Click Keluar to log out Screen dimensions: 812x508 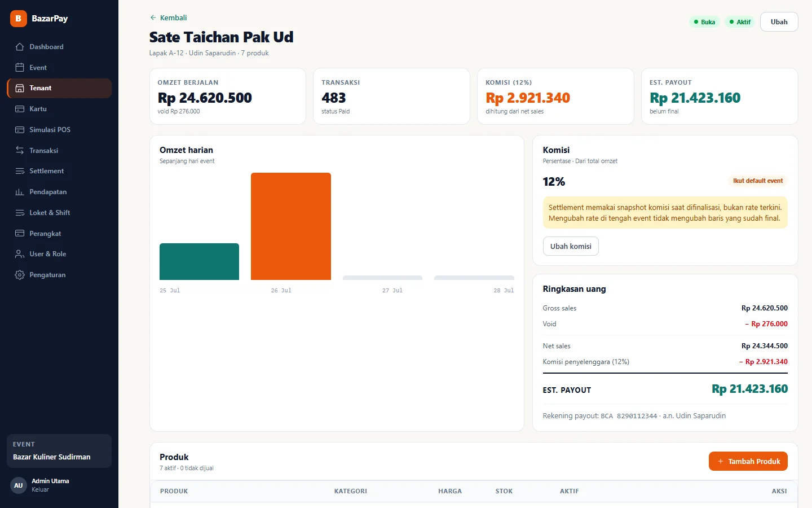40,490
